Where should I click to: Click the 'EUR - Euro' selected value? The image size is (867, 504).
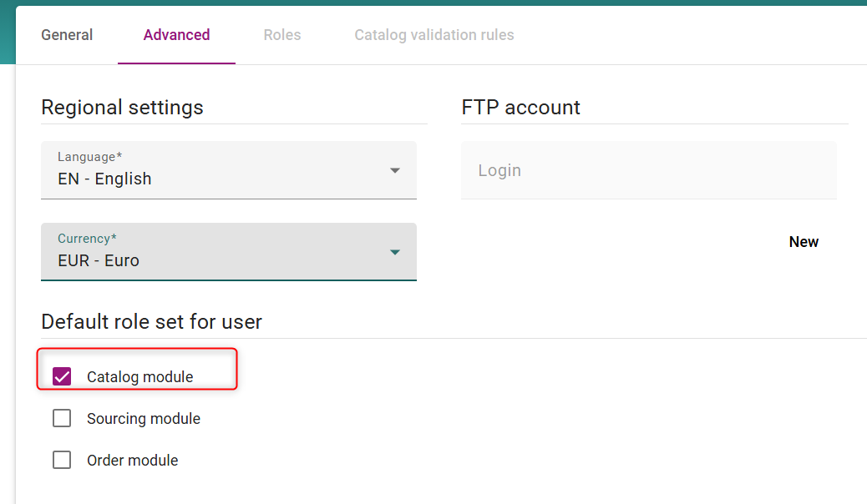point(99,261)
